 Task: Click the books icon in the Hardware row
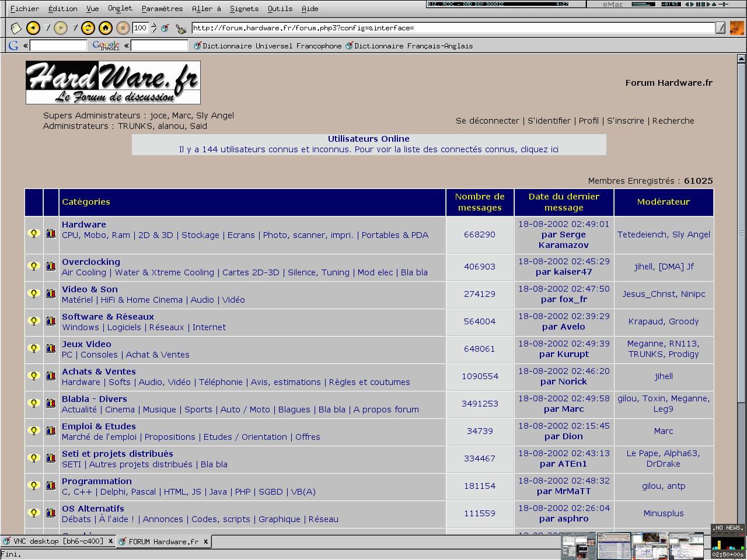pyautogui.click(x=51, y=234)
